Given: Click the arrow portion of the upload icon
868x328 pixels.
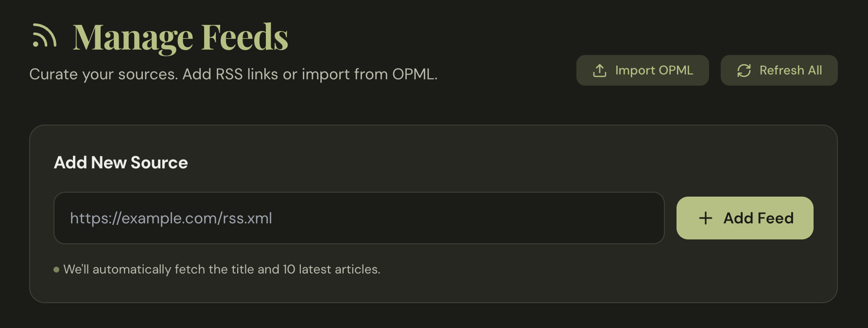Looking at the screenshot, I should [599, 69].
